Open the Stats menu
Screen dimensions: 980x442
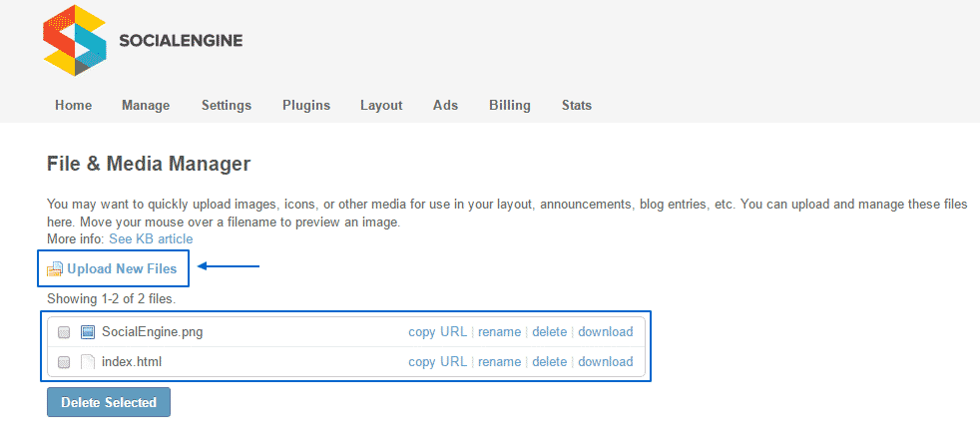pyautogui.click(x=577, y=106)
